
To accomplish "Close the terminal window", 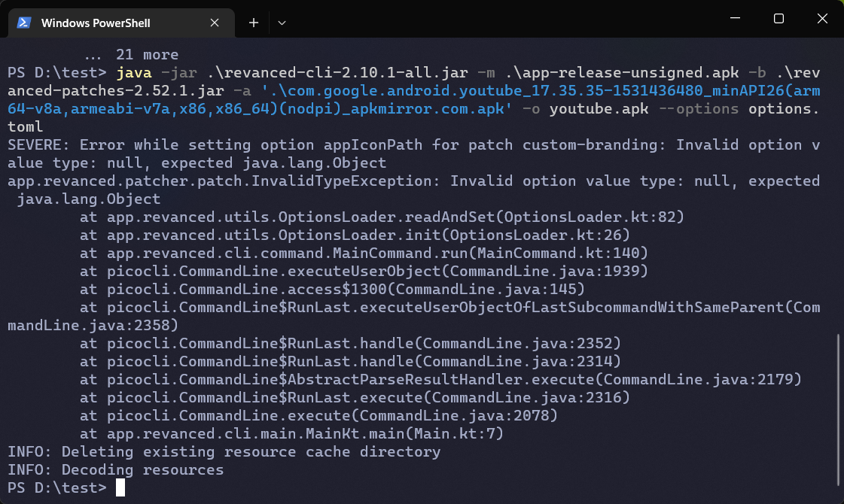I will 822,18.
